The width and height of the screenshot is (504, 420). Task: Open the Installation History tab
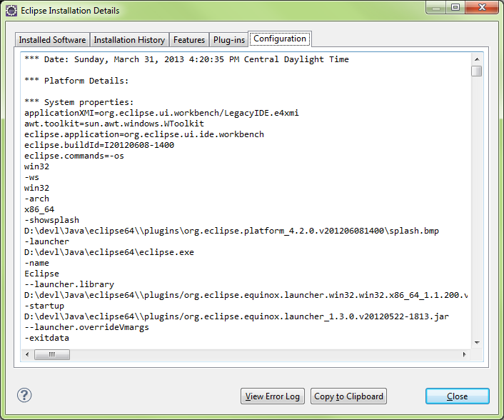point(129,40)
